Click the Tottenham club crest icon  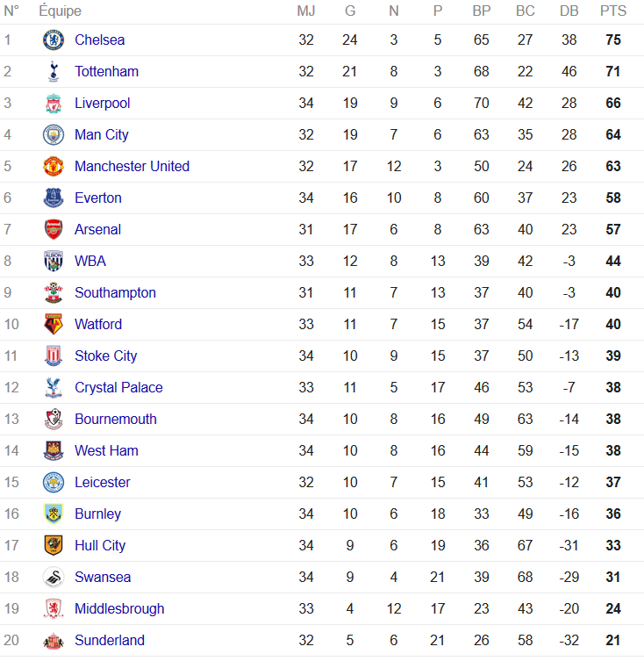(x=54, y=71)
